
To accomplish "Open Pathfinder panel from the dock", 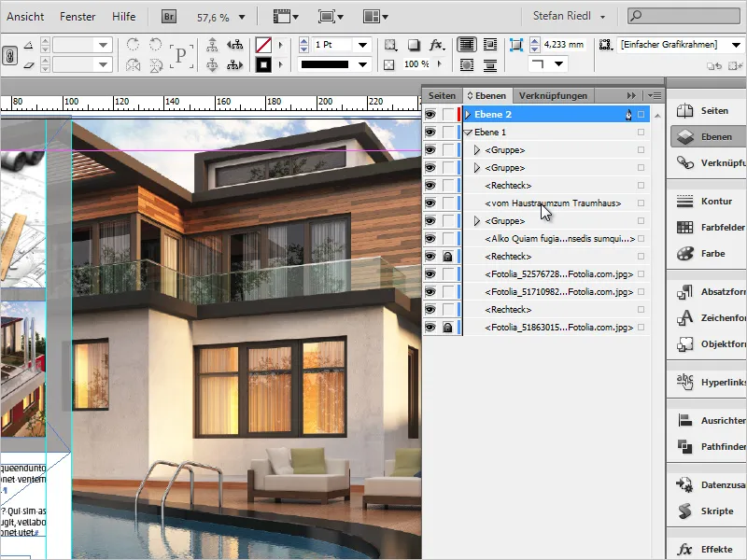I will [709, 446].
